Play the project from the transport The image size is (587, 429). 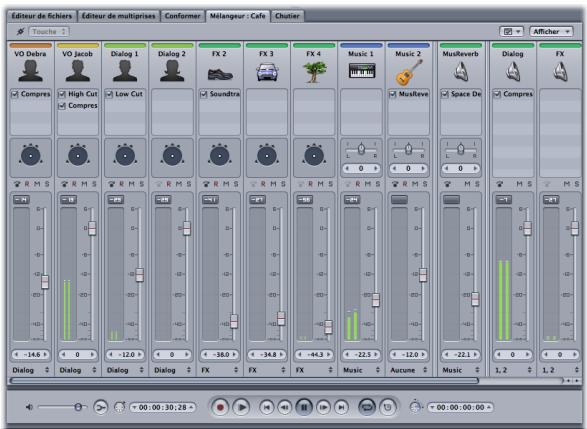click(x=241, y=407)
